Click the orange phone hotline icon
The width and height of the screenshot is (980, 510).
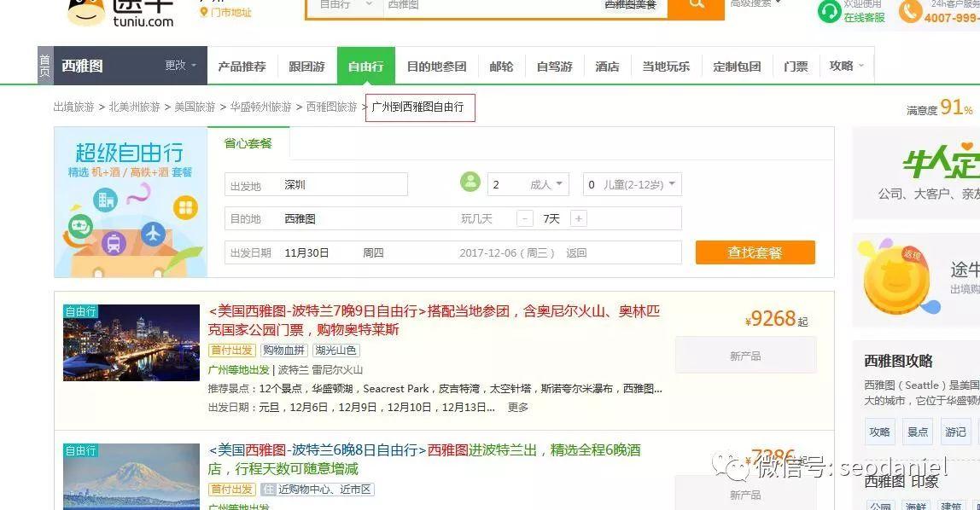[x=910, y=11]
